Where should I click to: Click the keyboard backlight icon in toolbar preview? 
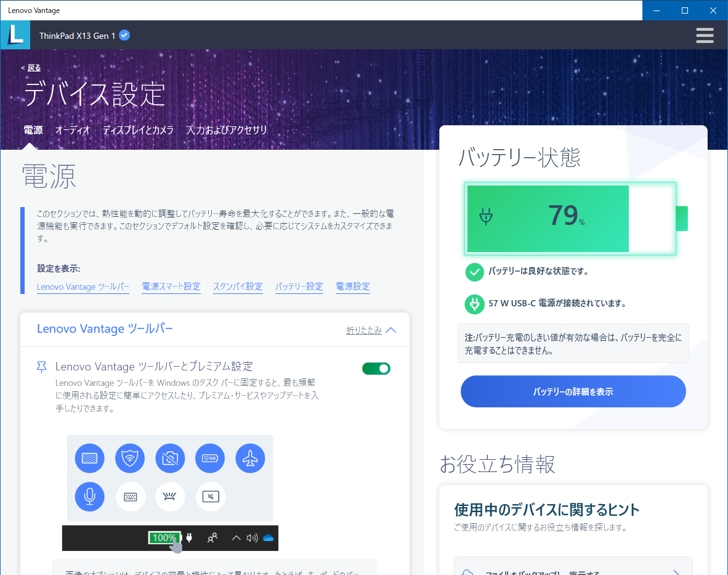pos(170,497)
